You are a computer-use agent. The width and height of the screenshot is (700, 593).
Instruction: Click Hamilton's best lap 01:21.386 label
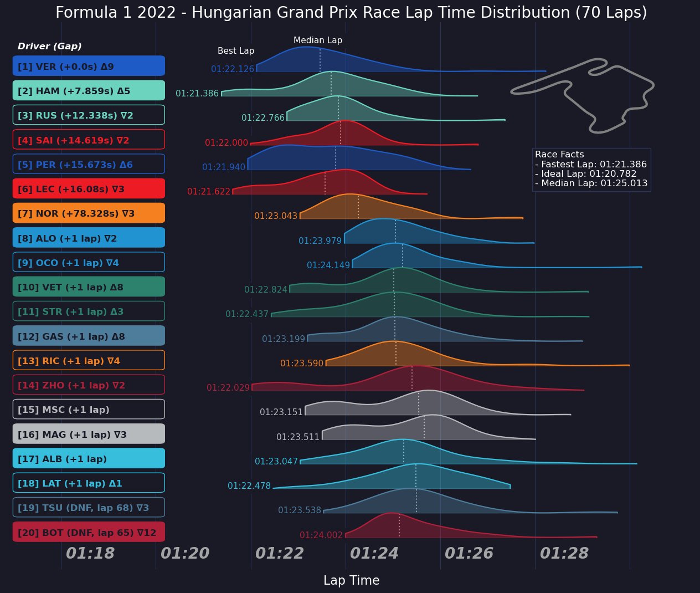pyautogui.click(x=197, y=94)
